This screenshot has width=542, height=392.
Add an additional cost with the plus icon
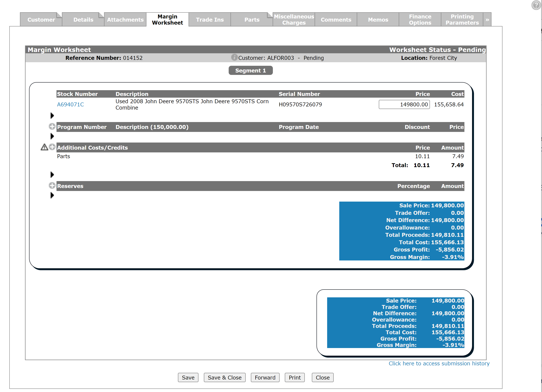(52, 147)
